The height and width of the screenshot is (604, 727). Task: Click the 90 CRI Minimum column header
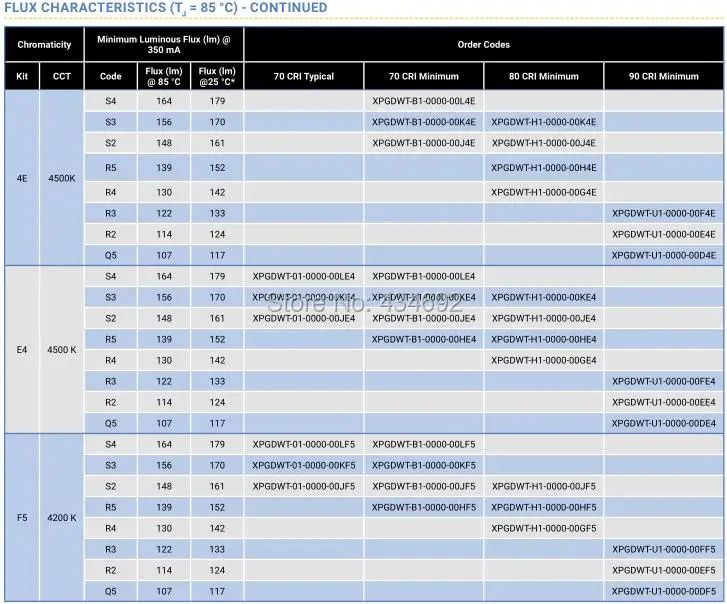point(663,76)
